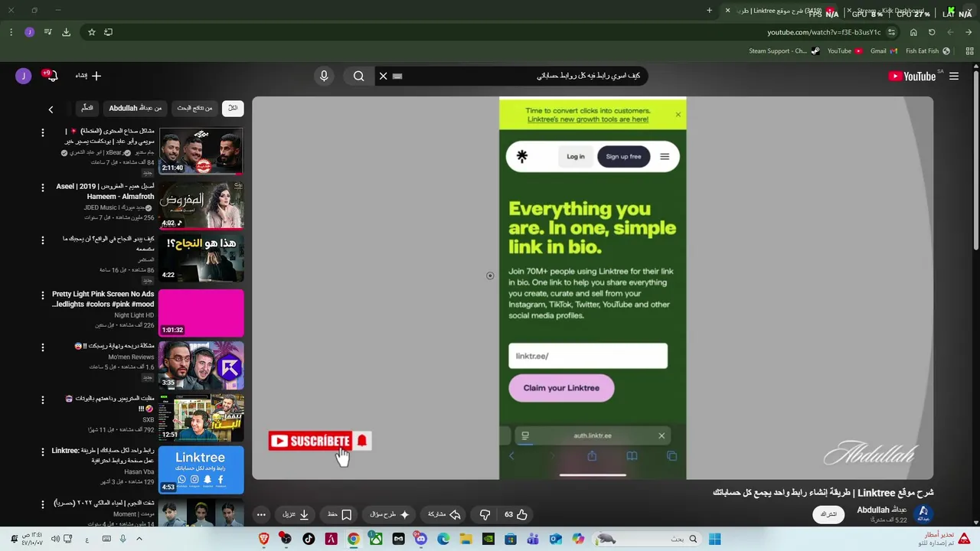Open Microsoft Edge from the taskbar
Screen dimensions: 980x551
443,539
